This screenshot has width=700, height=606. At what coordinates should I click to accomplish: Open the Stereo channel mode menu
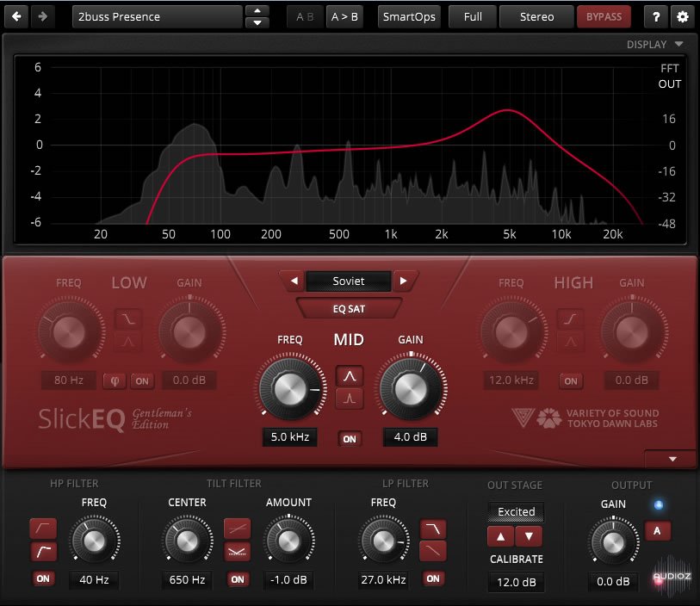coord(536,17)
